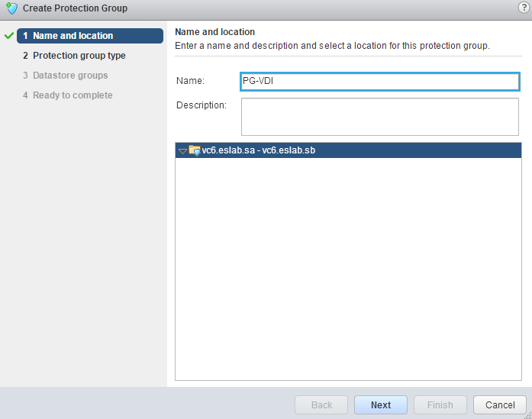Collapse the vc6.eslab.sa tree node triangle

pos(182,151)
